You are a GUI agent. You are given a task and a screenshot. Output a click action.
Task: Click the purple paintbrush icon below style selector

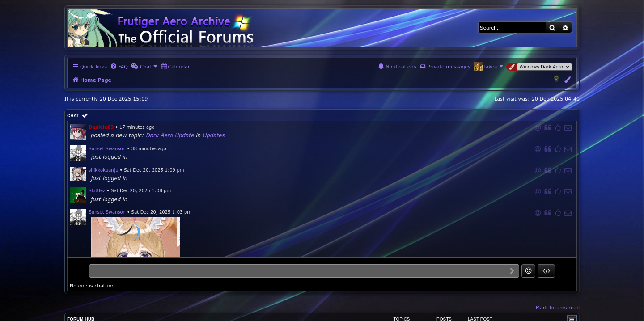[x=568, y=80]
